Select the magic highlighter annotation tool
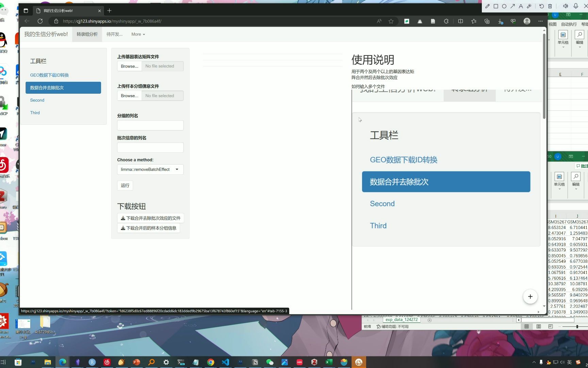This screenshot has height=368, width=588. point(529,6)
